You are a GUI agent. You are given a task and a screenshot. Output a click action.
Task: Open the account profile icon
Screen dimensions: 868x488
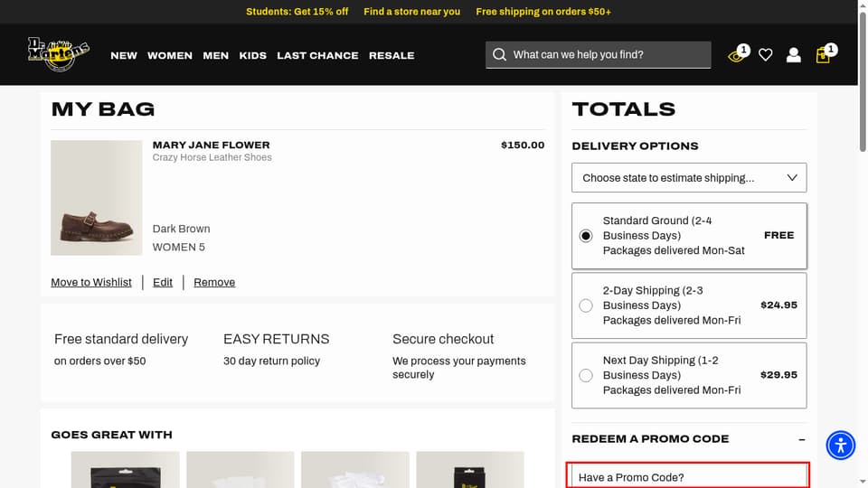click(x=793, y=55)
